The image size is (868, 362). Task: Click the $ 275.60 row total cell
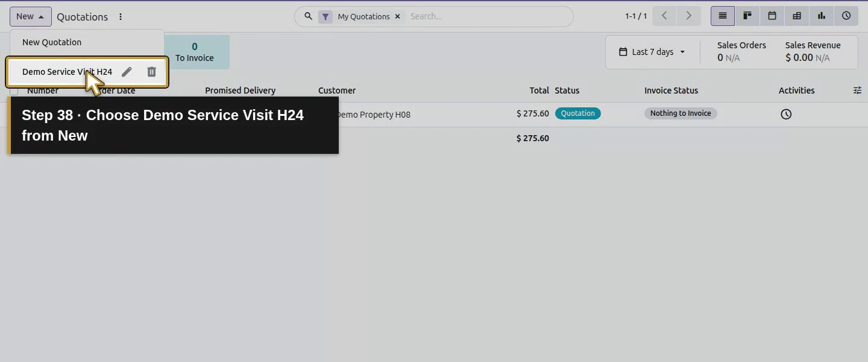click(x=533, y=113)
